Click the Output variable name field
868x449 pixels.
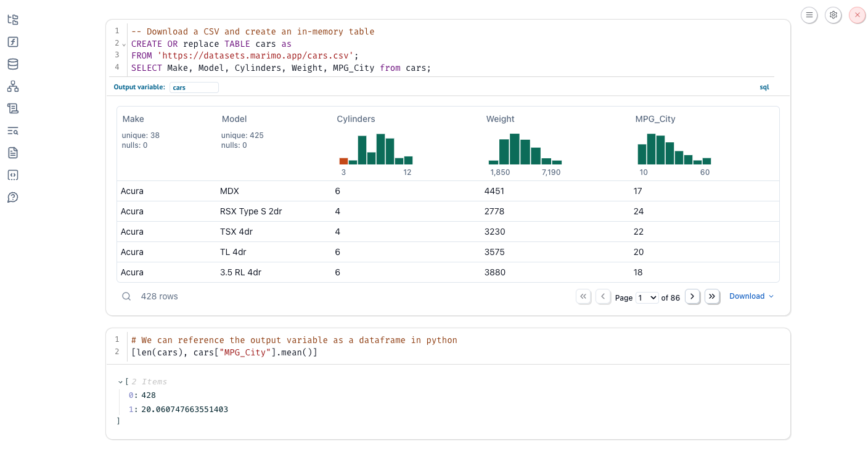(x=194, y=87)
